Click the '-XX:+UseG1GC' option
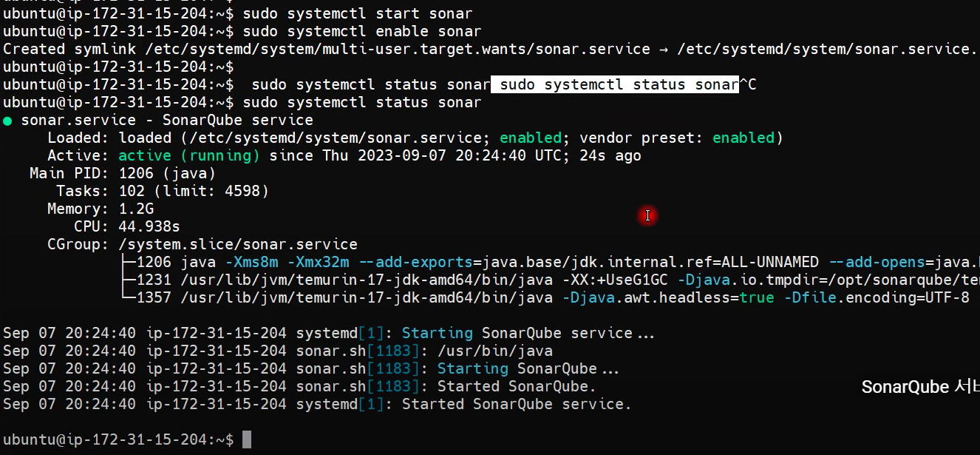This screenshot has height=455, width=980. pyautogui.click(x=615, y=280)
